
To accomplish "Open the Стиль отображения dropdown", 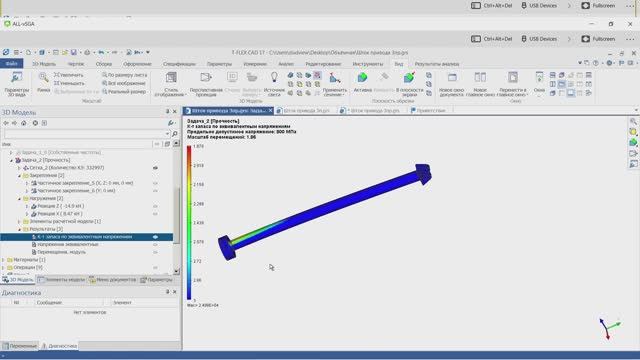I will 171,84.
